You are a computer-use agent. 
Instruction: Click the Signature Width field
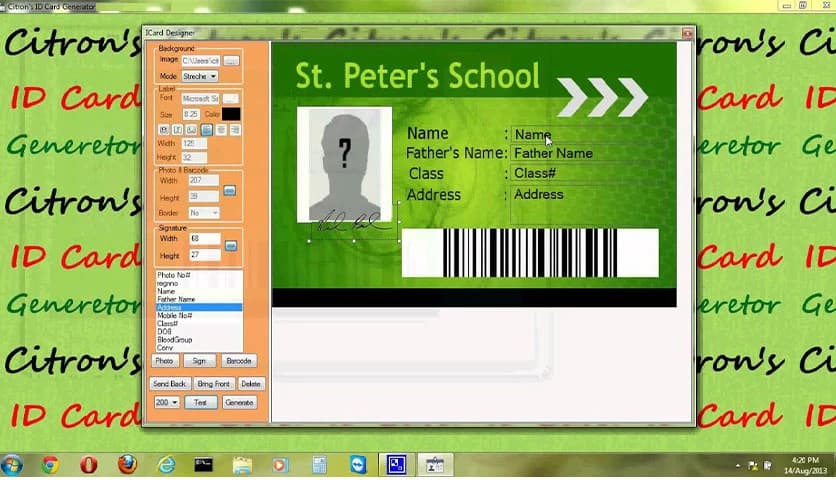pyautogui.click(x=205, y=238)
